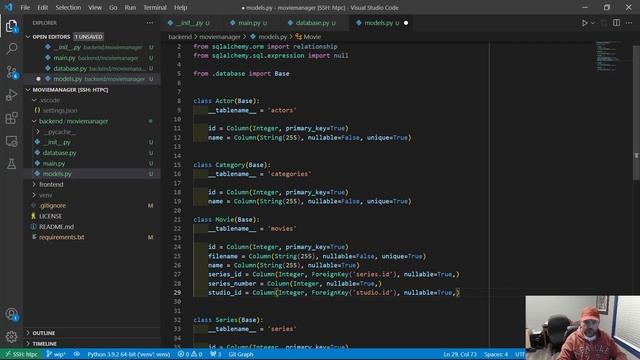Screen dimensions: 640x360
Task: Open the Go menu
Action: point(113,7)
